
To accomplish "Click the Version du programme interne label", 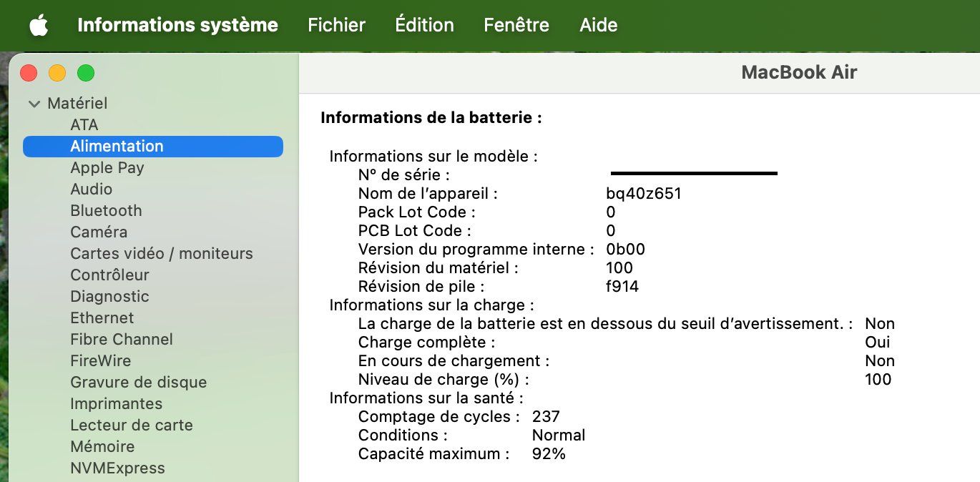I will (x=476, y=250).
